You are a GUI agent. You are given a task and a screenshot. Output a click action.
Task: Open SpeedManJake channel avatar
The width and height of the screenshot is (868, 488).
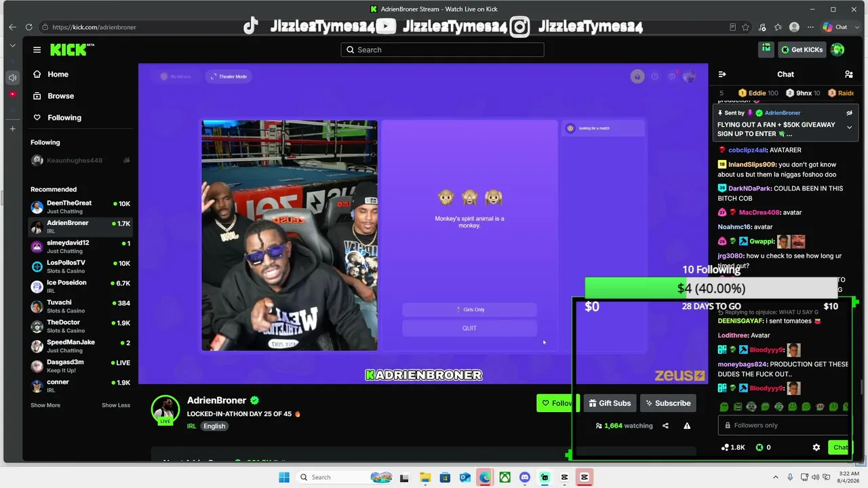[x=37, y=346]
